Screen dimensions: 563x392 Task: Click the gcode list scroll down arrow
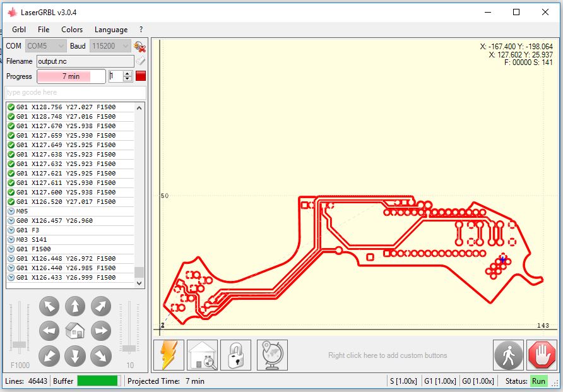(139, 283)
